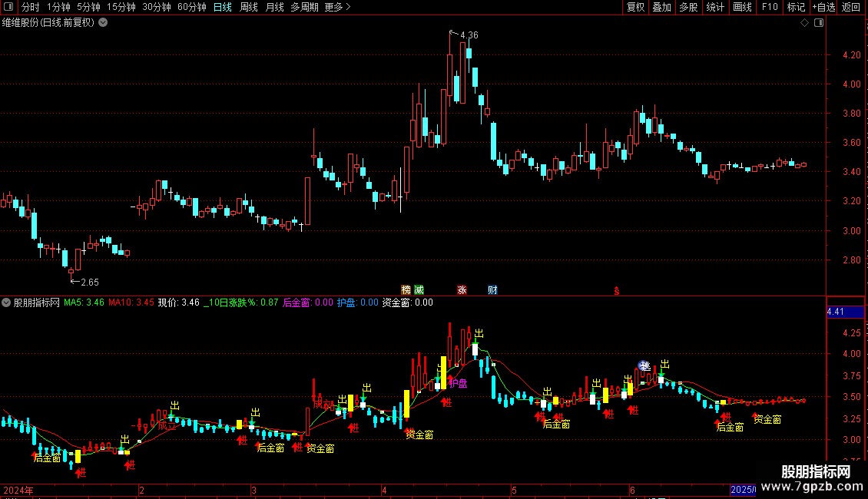The height and width of the screenshot is (499, 868).
Task: Switch to 分时 intraday view
Action: pyautogui.click(x=31, y=7)
